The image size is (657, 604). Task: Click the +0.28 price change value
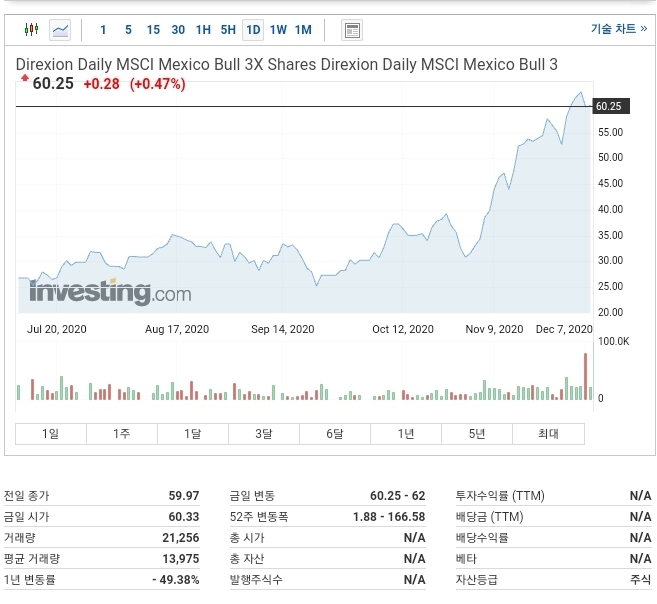101,84
